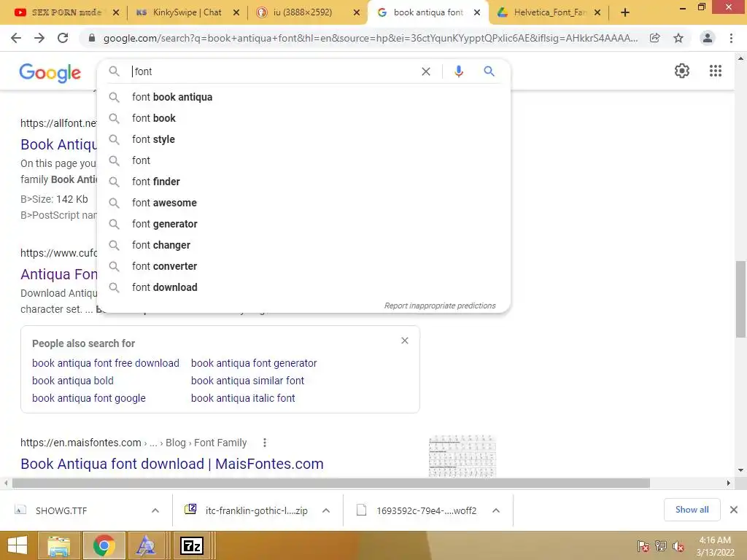Close the KinkySwipe Chat tab
Screen dimensions: 747x560
click(x=236, y=13)
